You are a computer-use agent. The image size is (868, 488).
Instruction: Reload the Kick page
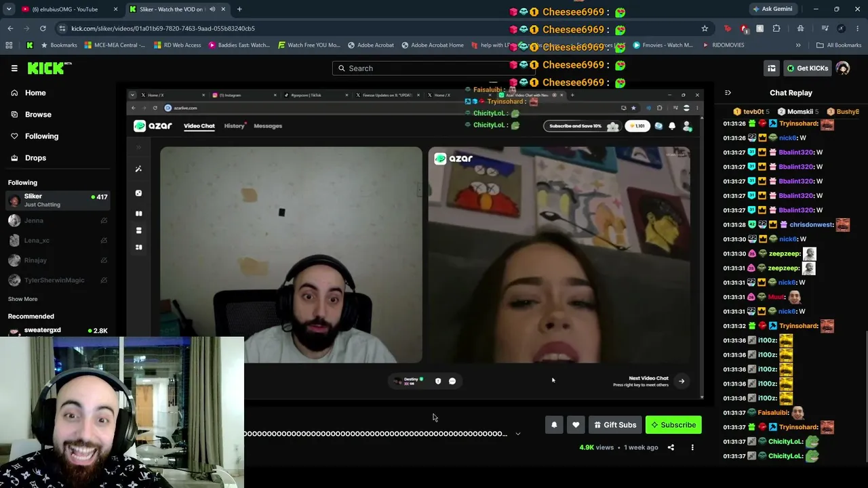[43, 28]
